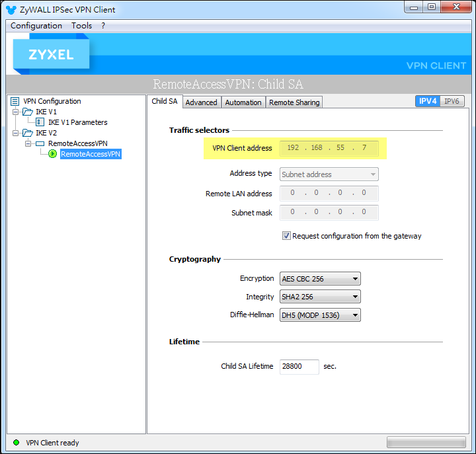Click the IKE V1 Parameters settings icon

coord(40,122)
